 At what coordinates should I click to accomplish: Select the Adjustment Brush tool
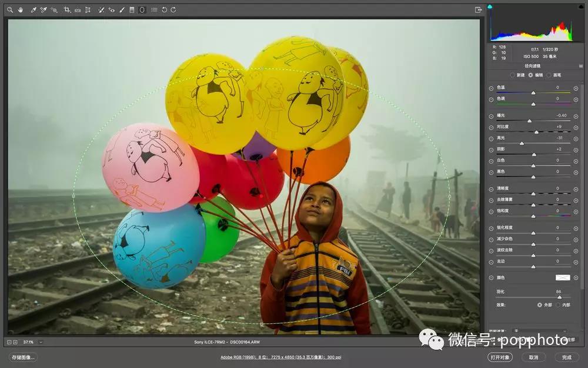(x=122, y=10)
